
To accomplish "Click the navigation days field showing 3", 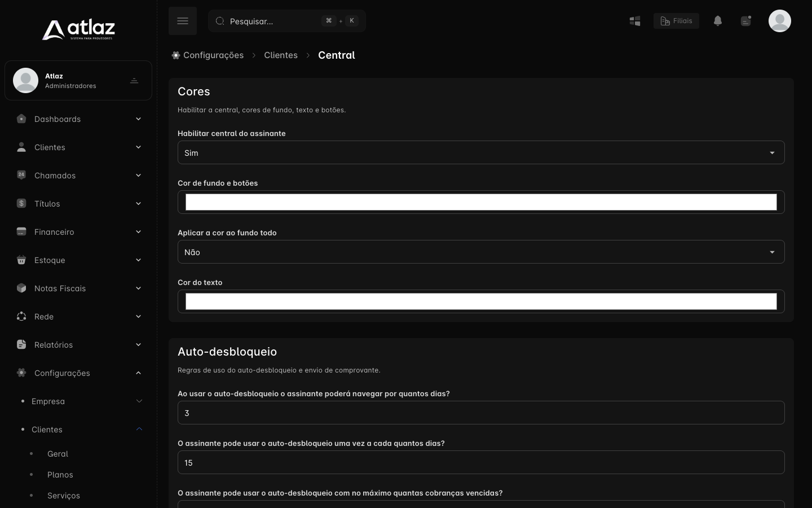I will 481,413.
